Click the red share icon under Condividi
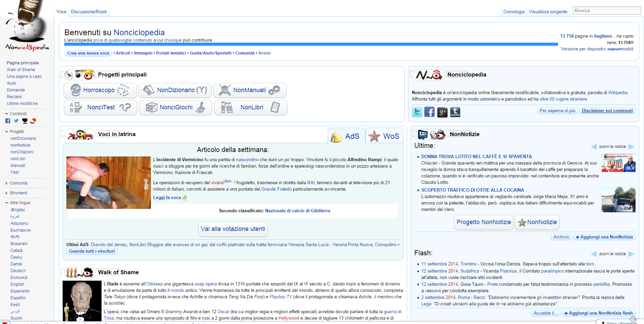Image resolution: width=644 pixels, height=324 pixels. [33, 121]
